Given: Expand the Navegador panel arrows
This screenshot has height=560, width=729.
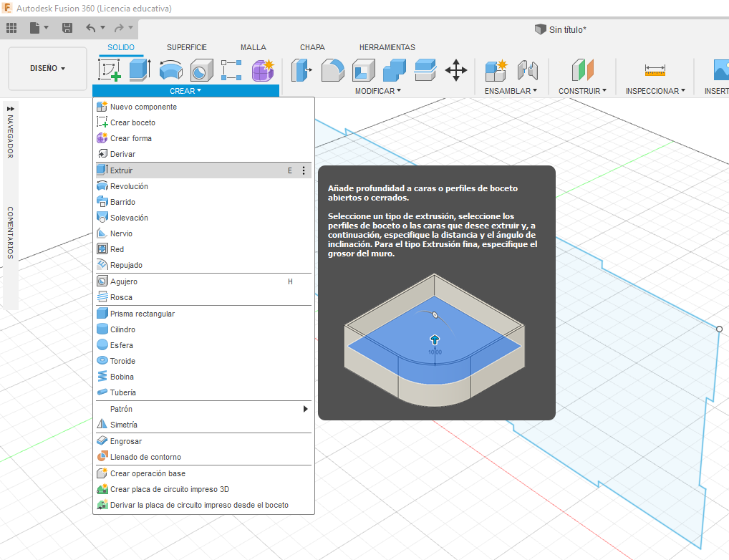Looking at the screenshot, I should 10,108.
